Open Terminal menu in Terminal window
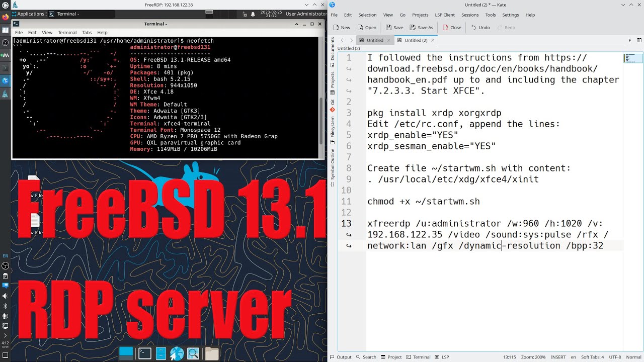The height and width of the screenshot is (362, 644). (x=67, y=32)
